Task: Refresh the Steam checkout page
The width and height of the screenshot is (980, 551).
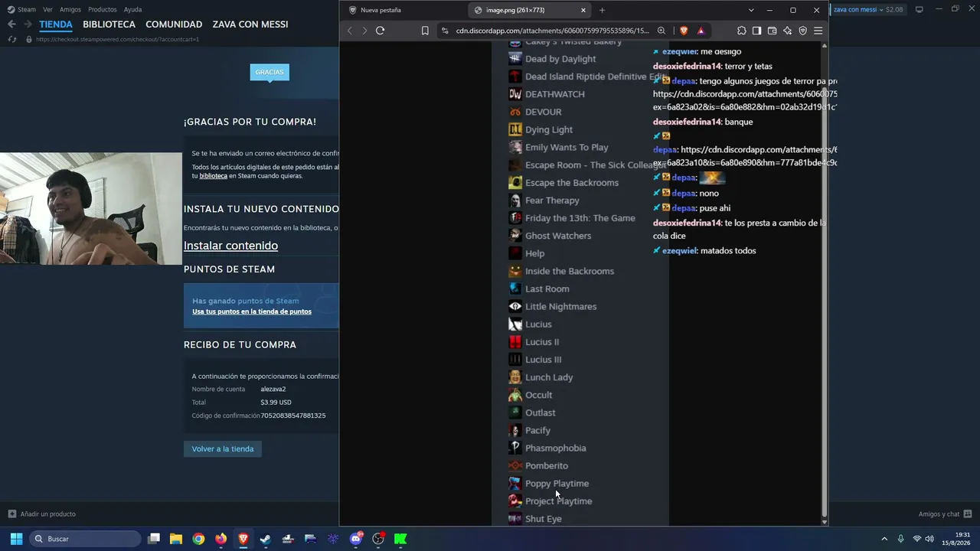Action: 11,39
